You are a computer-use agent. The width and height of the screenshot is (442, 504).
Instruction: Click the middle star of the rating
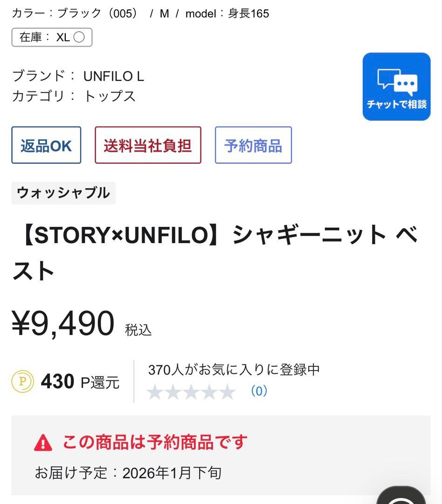tap(193, 391)
